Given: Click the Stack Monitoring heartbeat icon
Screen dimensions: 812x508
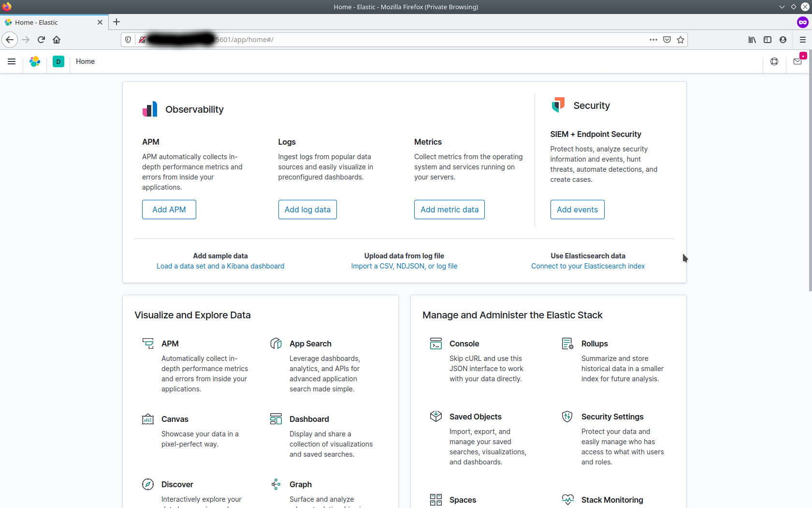Looking at the screenshot, I should click(x=568, y=500).
